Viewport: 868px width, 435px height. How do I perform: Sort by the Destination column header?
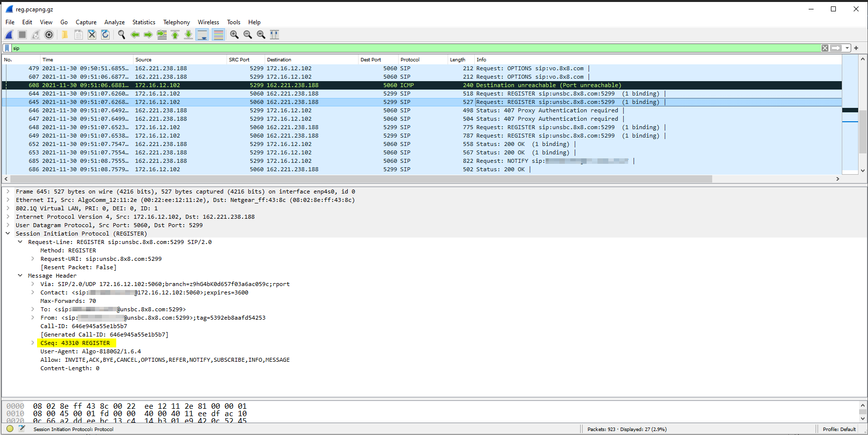point(311,60)
